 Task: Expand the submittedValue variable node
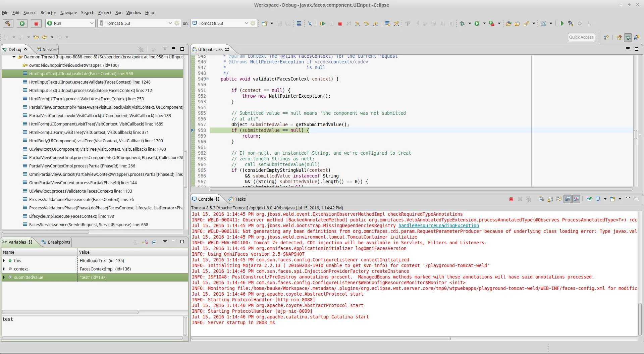(x=4, y=277)
